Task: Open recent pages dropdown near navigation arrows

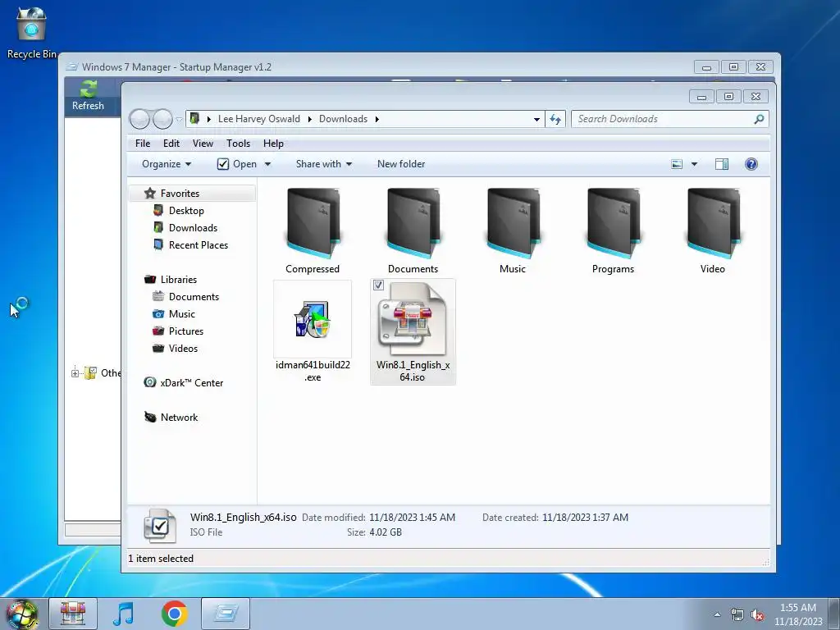Action: [x=179, y=119]
